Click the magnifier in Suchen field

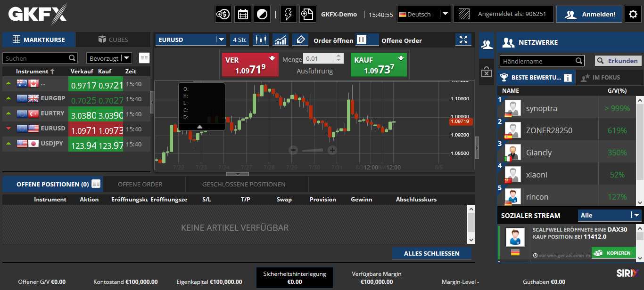pos(72,58)
